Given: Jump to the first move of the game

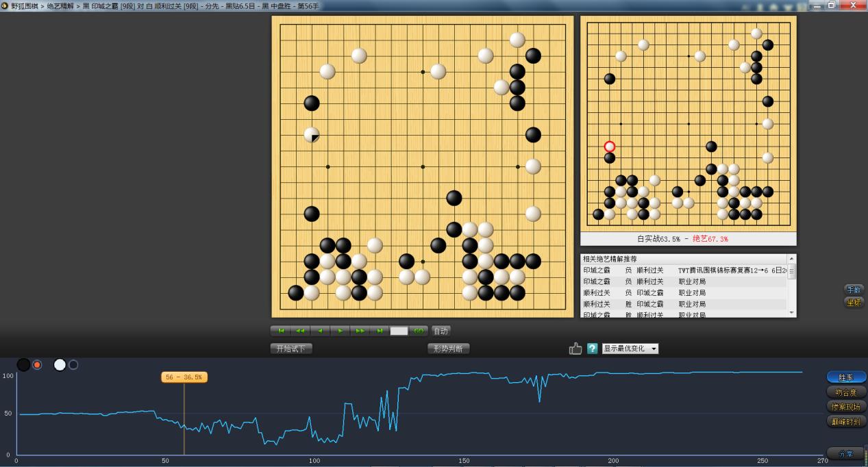Looking at the screenshot, I should tap(280, 331).
